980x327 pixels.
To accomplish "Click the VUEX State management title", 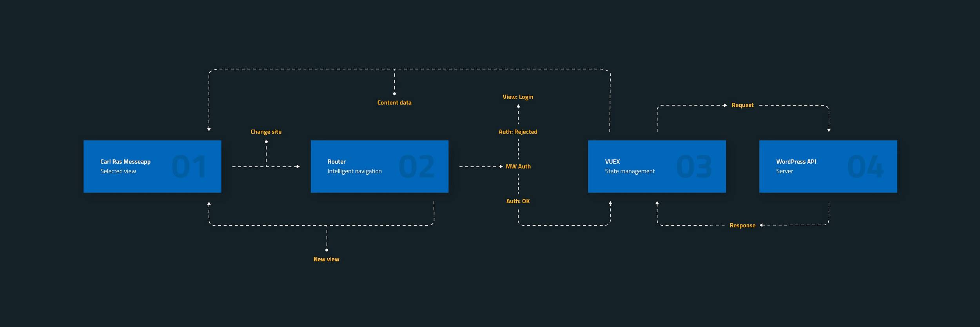I will [612, 162].
